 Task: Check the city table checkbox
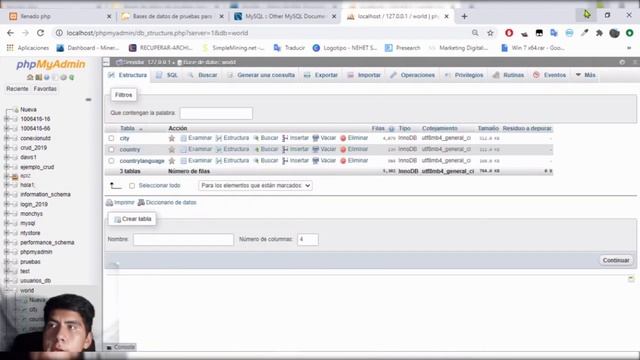(111, 138)
